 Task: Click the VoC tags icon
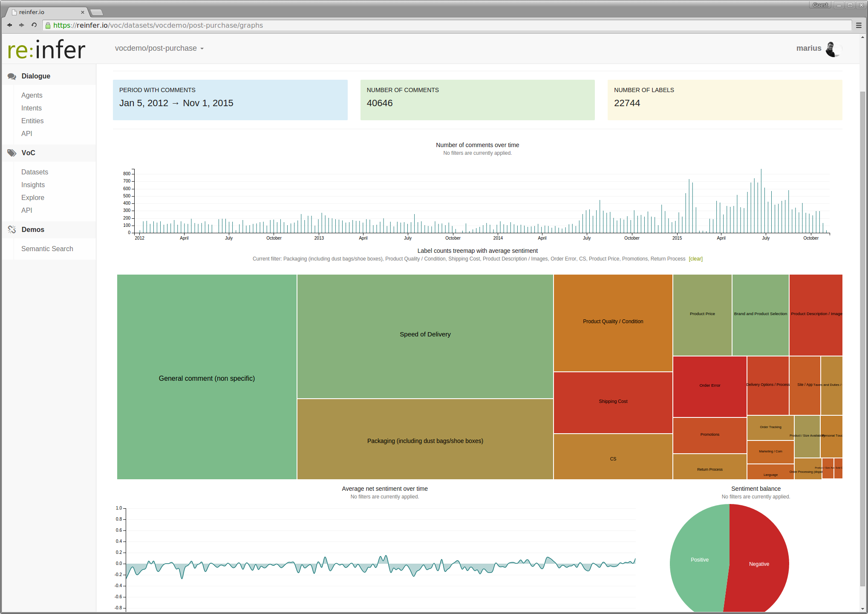(x=12, y=153)
